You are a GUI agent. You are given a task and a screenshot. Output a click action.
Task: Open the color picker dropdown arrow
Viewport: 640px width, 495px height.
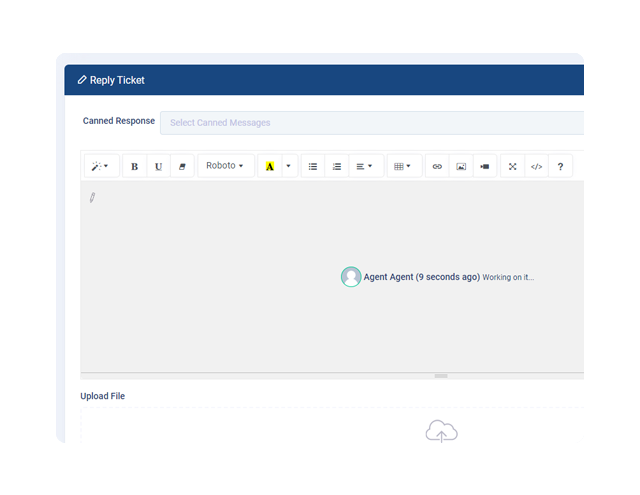[289, 166]
